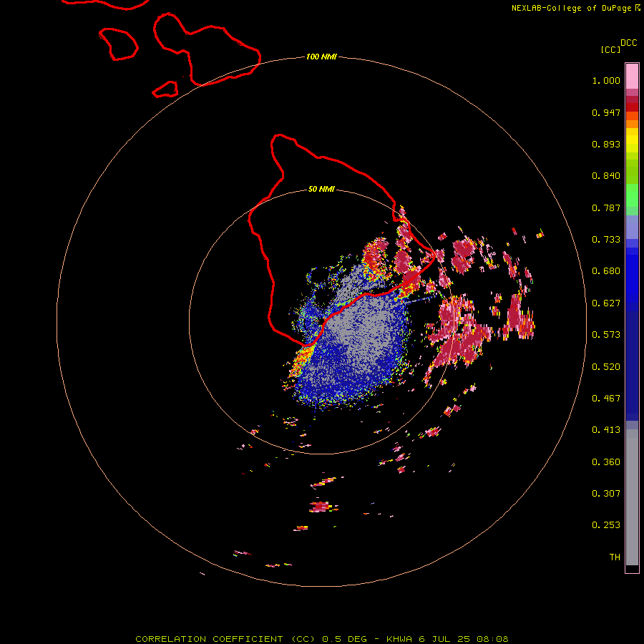
Task: Click the pink top segment of color bar
Action: click(x=632, y=77)
